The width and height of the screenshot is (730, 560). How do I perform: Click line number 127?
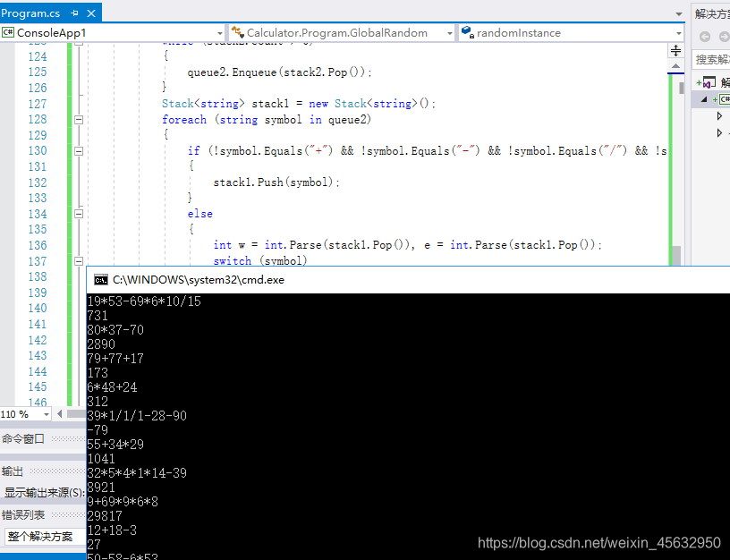tap(38, 104)
